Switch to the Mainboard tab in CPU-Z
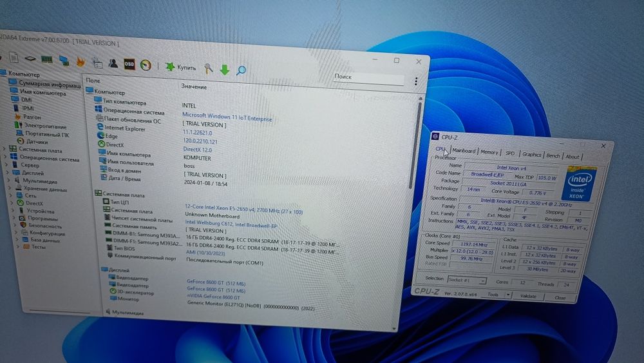The height and width of the screenshot is (363, 644). (x=464, y=150)
